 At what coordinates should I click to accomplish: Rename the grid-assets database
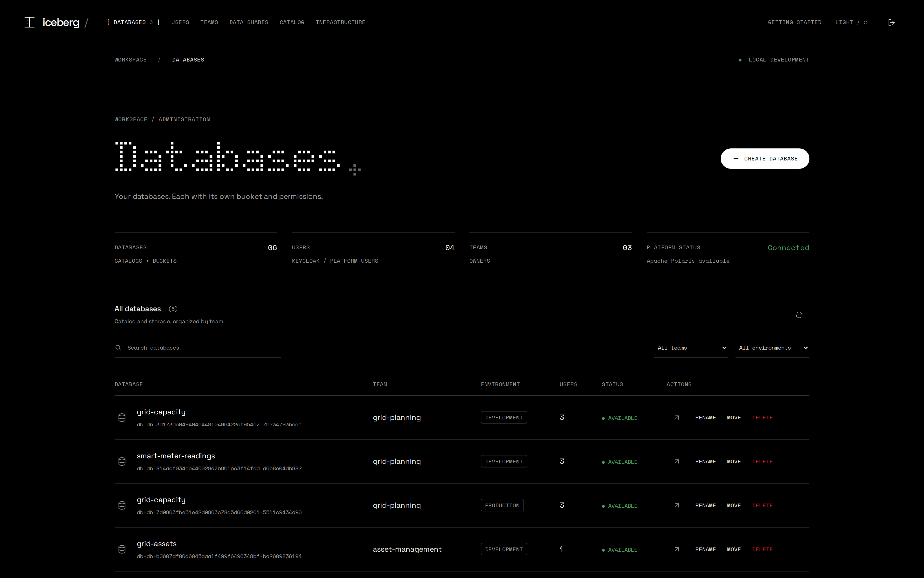(x=706, y=549)
